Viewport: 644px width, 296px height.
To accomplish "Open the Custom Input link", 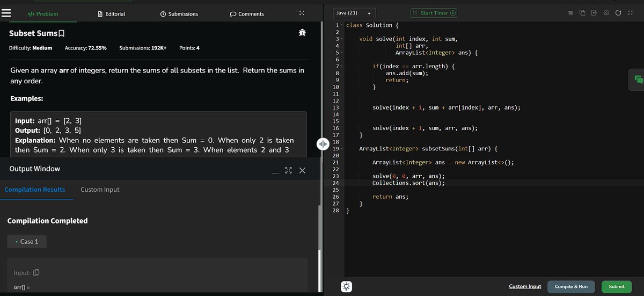I will pyautogui.click(x=525, y=286).
